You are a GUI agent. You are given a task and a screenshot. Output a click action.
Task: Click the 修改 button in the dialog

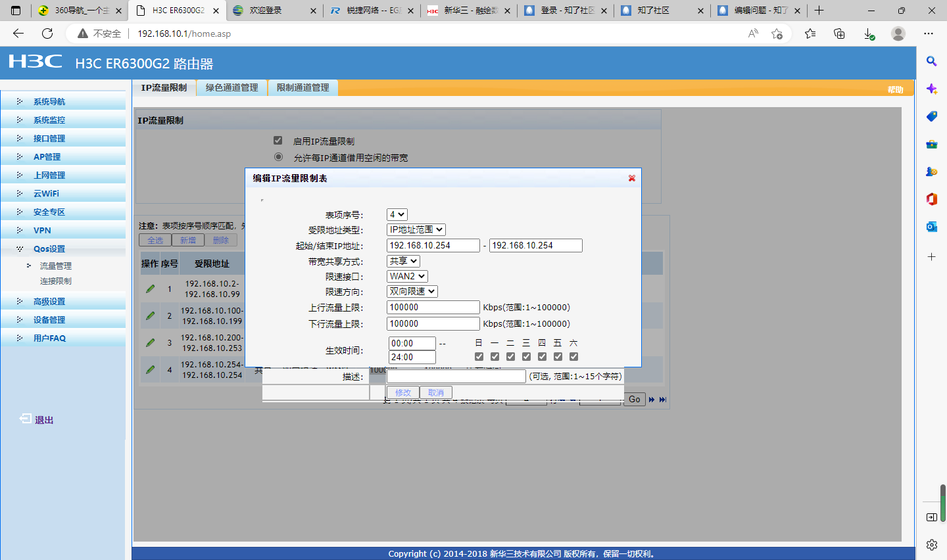(x=403, y=392)
